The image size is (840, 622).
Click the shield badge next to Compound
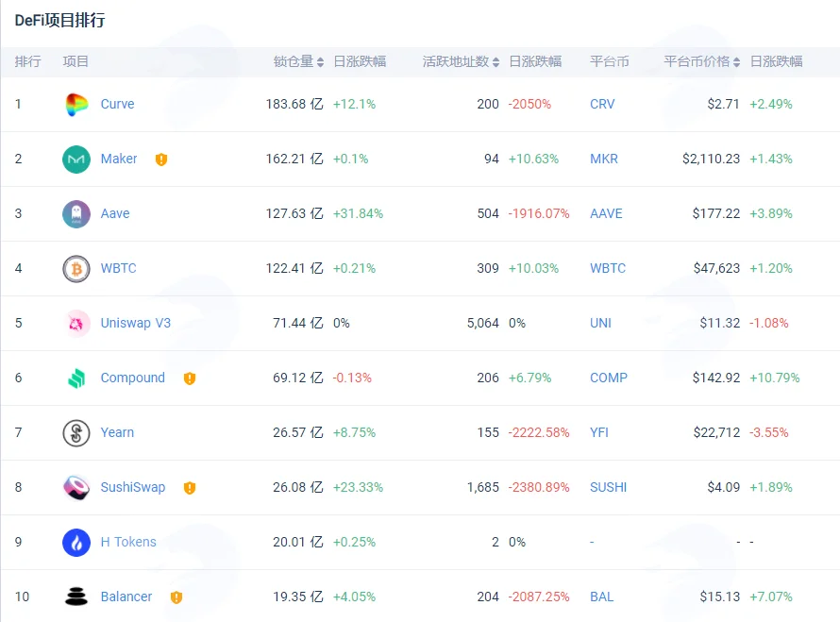tap(190, 378)
